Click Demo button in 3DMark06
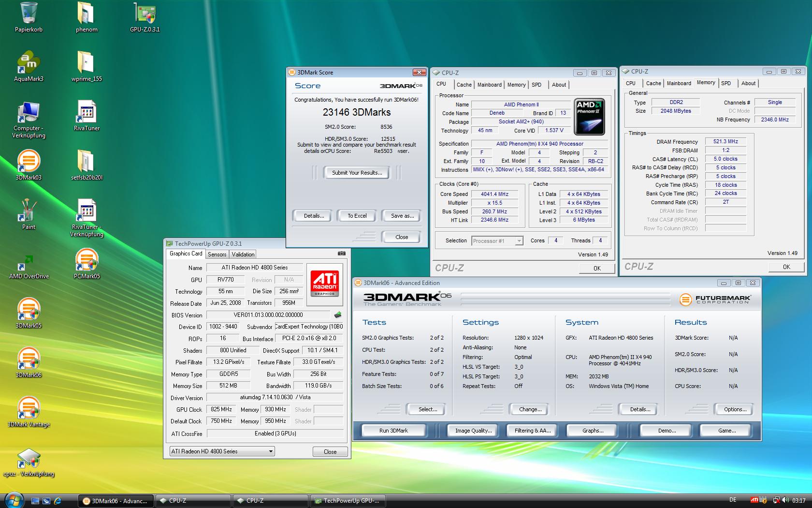 tap(667, 431)
